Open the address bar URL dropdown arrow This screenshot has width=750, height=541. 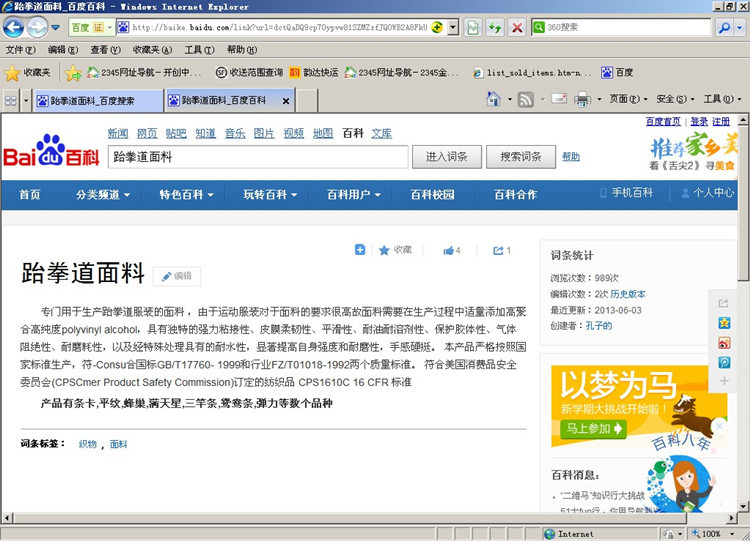click(x=453, y=27)
